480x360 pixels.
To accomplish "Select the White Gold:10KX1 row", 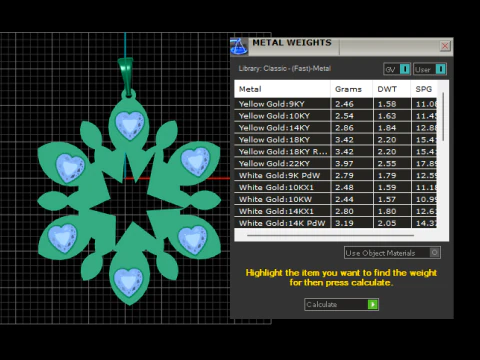I will coord(336,187).
